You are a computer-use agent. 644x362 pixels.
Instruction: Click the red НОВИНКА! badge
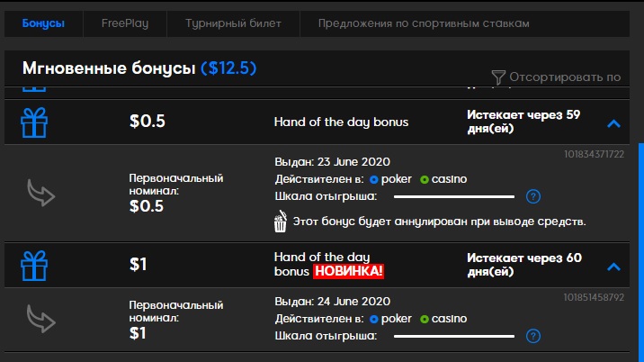(x=348, y=271)
